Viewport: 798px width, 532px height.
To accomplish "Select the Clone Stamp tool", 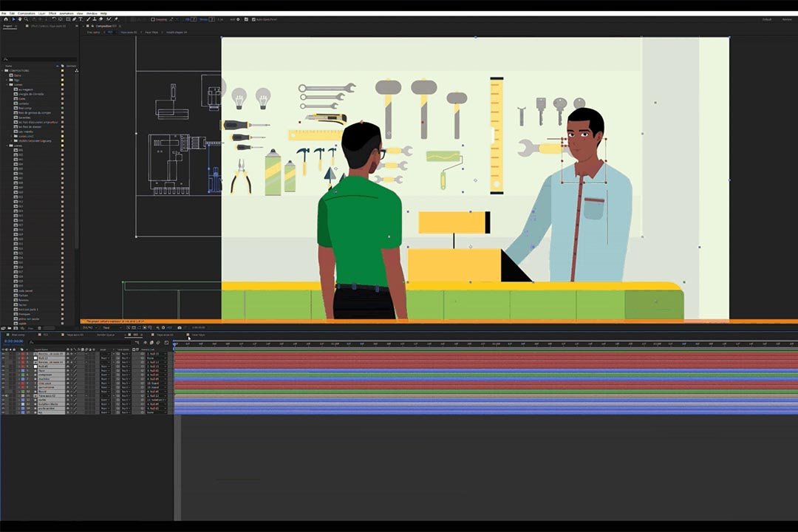I will 95,19.
